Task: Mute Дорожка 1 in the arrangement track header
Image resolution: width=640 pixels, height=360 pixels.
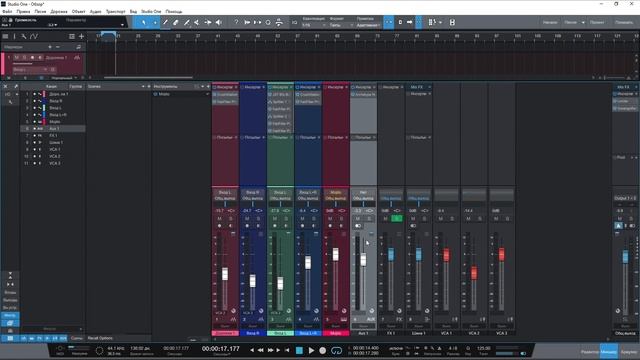Action: pos(17,58)
